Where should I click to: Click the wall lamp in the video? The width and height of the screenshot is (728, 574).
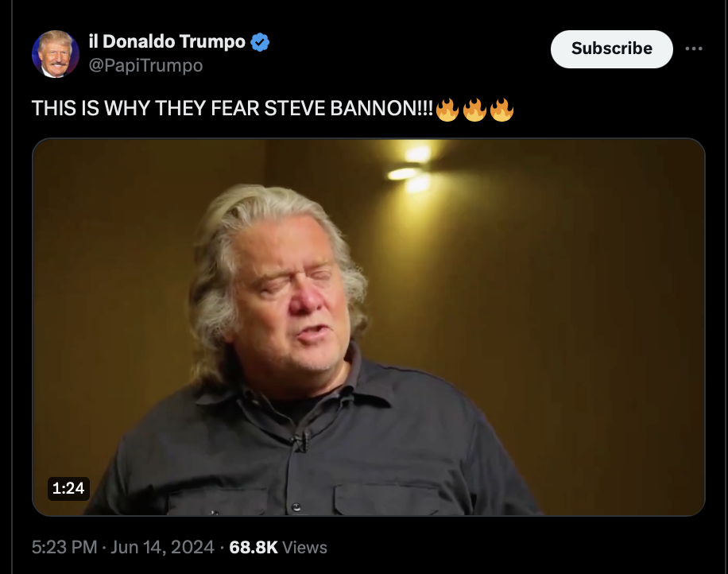(411, 169)
